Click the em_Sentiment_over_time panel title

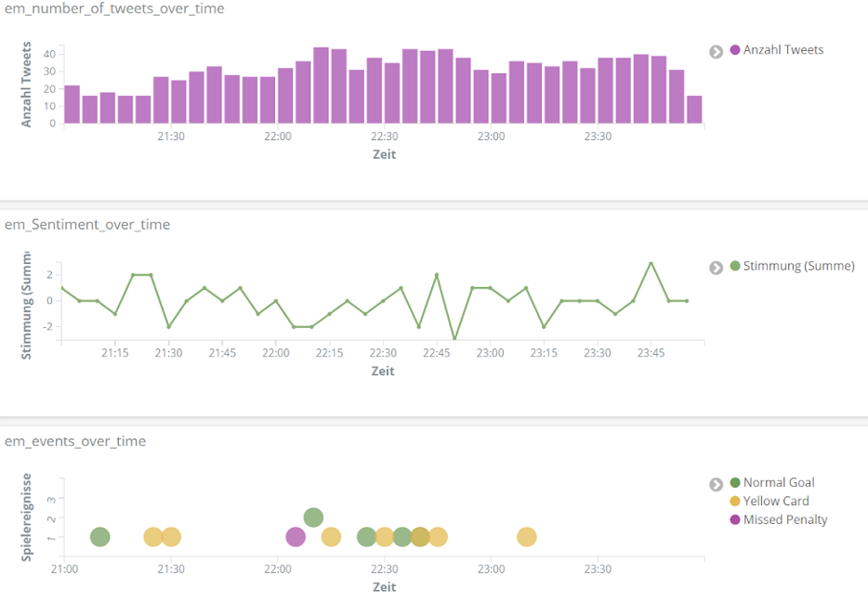[x=87, y=225]
